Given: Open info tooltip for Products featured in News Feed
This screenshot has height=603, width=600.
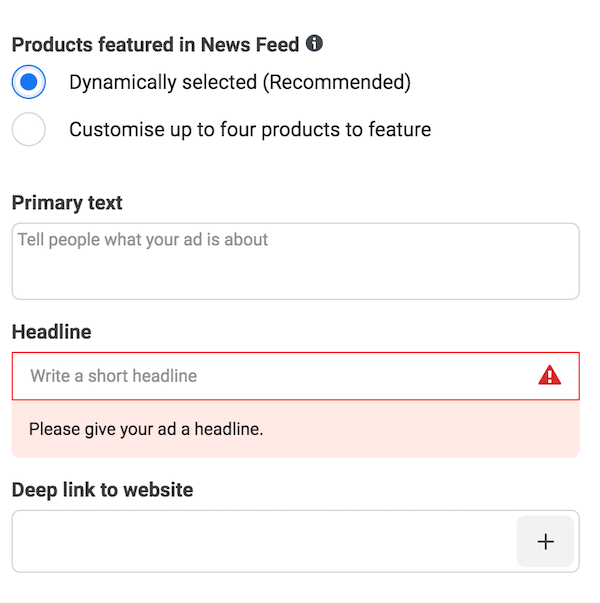Looking at the screenshot, I should pyautogui.click(x=314, y=43).
